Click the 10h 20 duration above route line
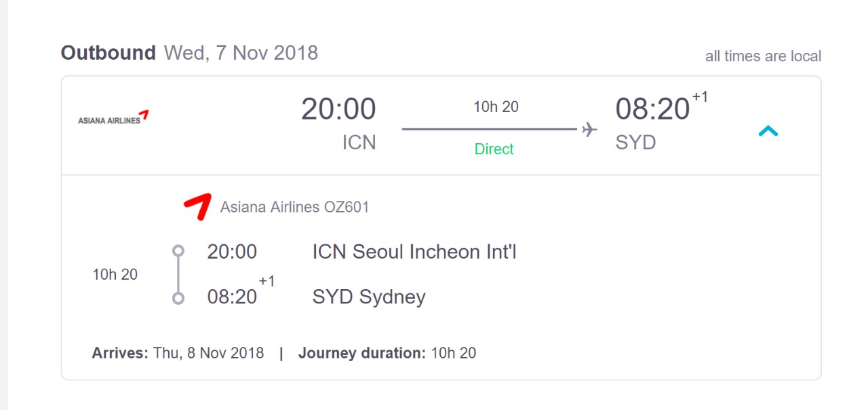 (x=496, y=107)
